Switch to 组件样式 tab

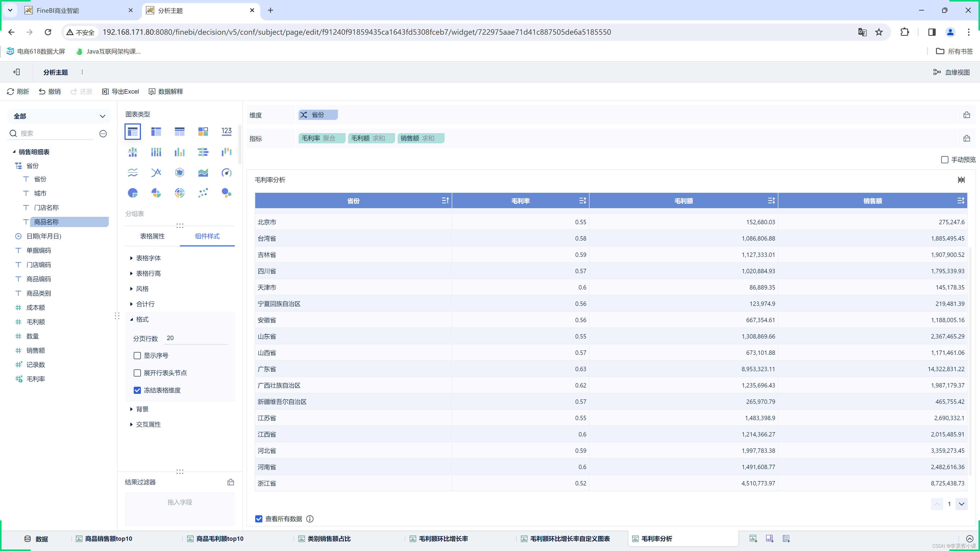207,236
